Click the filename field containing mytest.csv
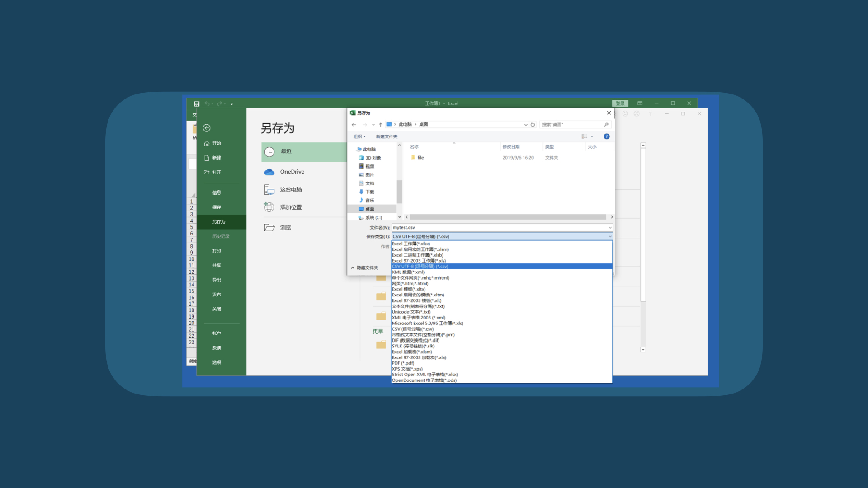Screen dimensions: 868x488 502,227
